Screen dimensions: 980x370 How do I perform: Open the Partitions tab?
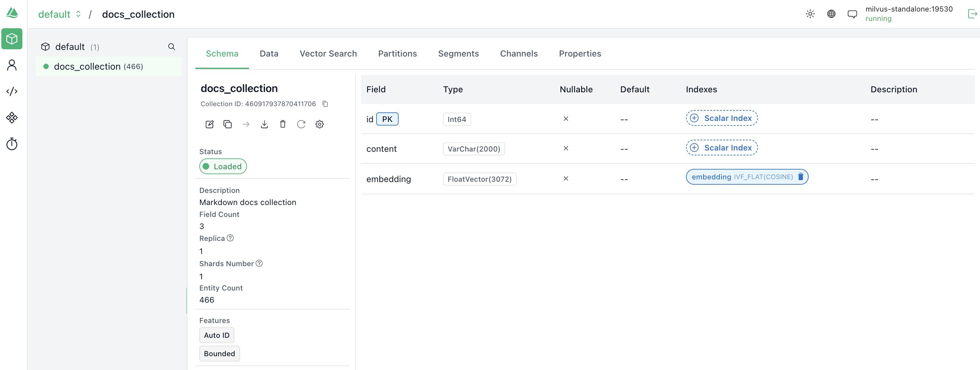(x=397, y=54)
